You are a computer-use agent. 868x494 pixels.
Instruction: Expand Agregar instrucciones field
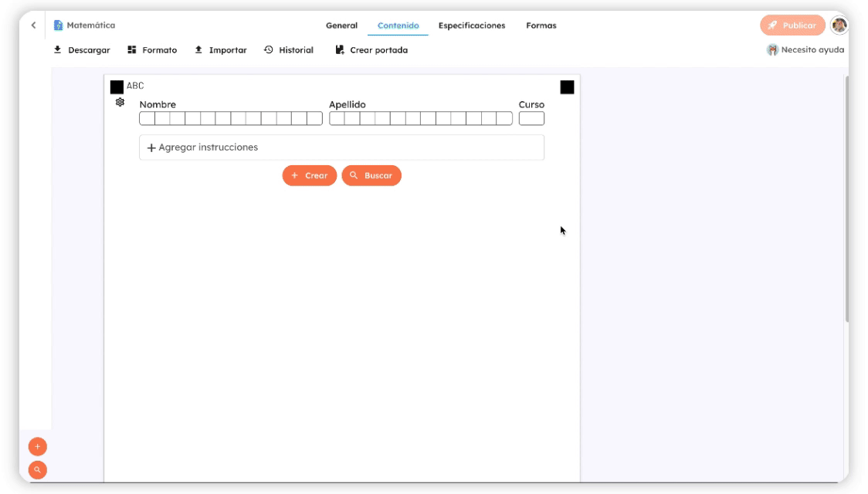coord(341,147)
